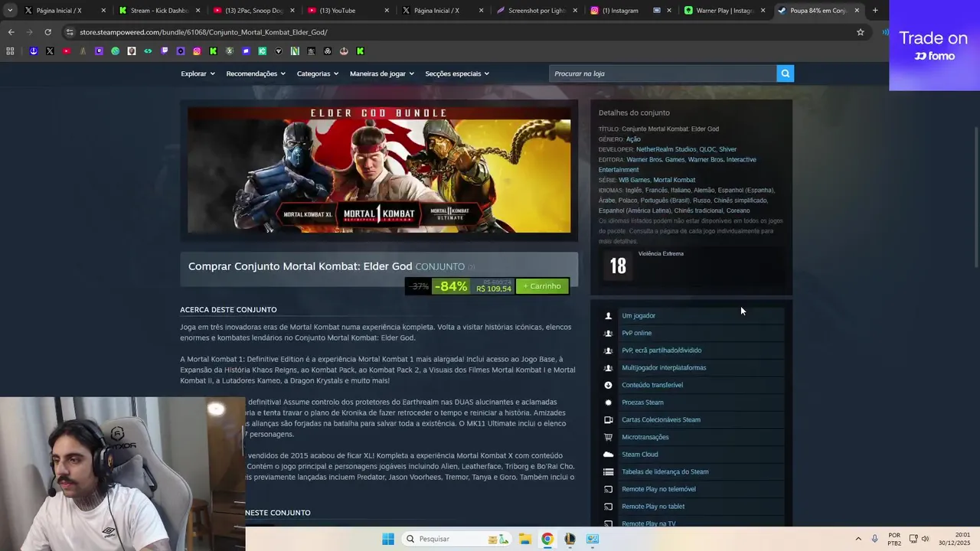Open the Multijogador interplataformas link

(x=664, y=367)
